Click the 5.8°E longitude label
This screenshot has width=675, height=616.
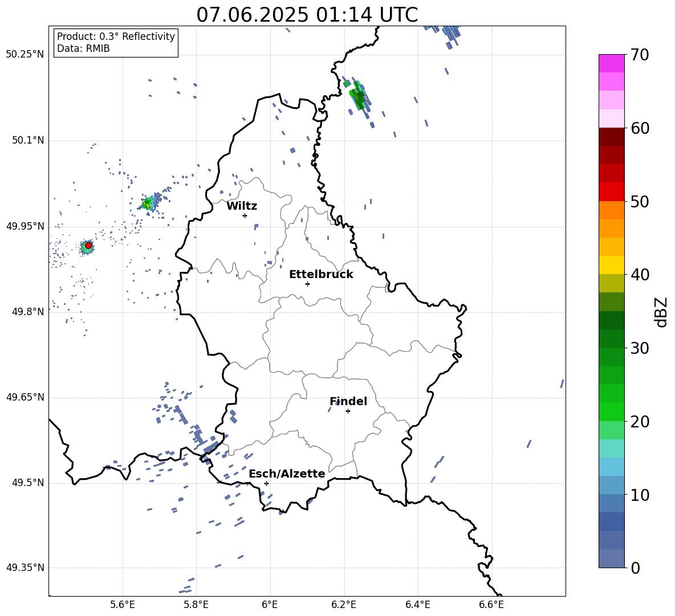pos(196,605)
